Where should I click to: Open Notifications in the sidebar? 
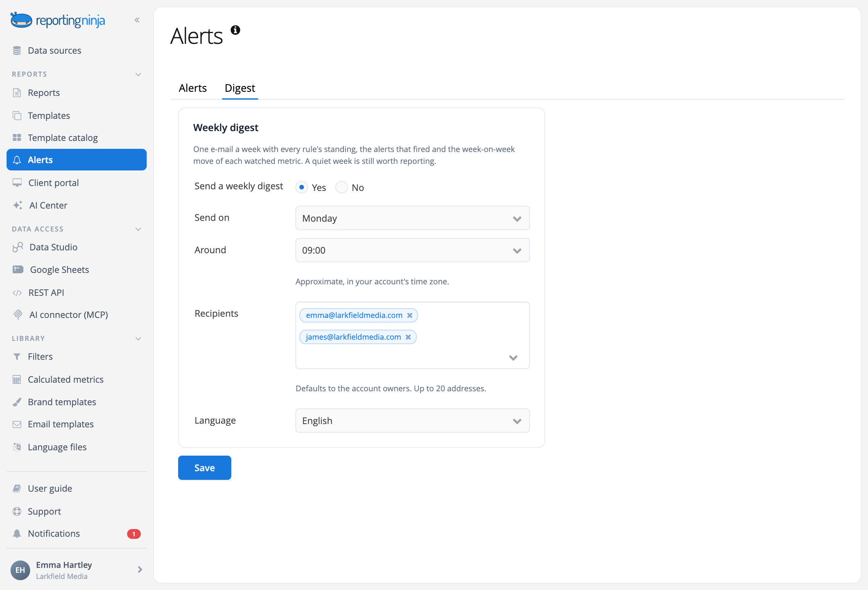tap(77, 533)
